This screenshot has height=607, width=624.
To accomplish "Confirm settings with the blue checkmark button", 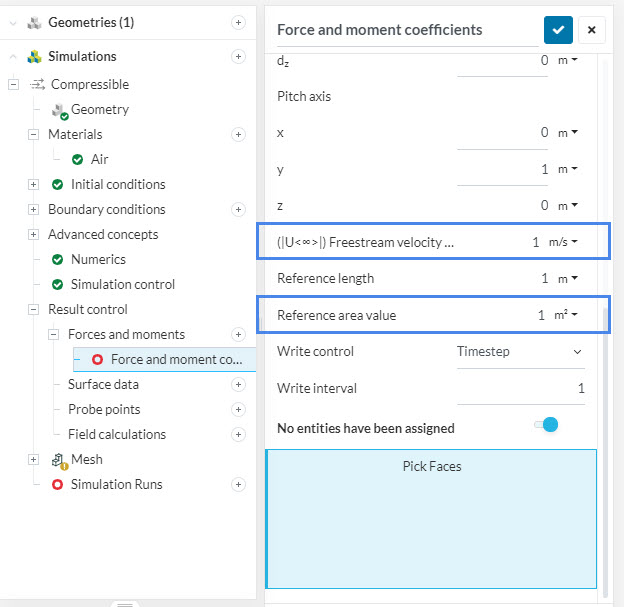I will [558, 30].
